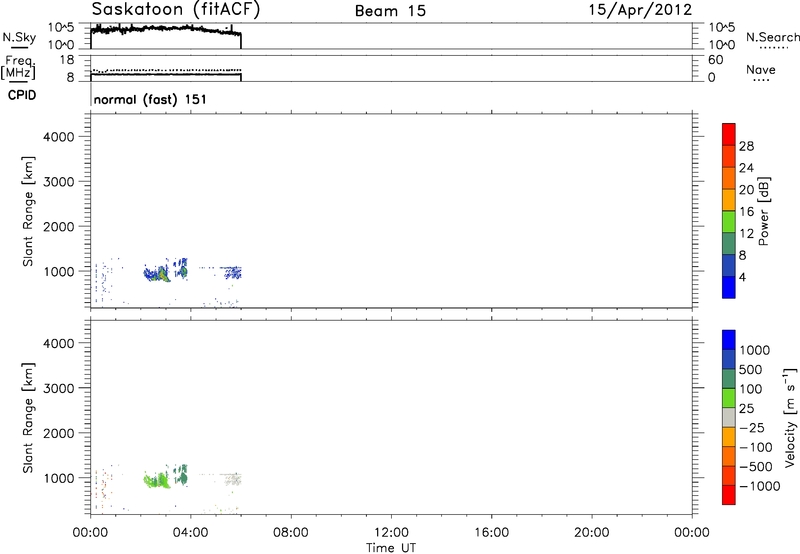The width and height of the screenshot is (800, 554).
Task: Click the red bottom segment of Velocity colorbar
Action: (729, 495)
